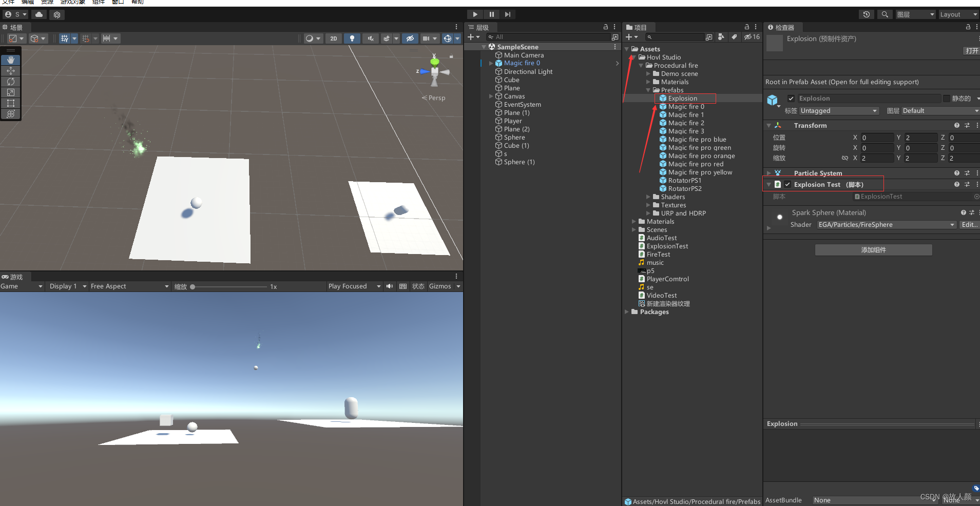Viewport: 980px width, 506px height.
Task: Select the Scale tool in scene tools
Action: [10, 92]
